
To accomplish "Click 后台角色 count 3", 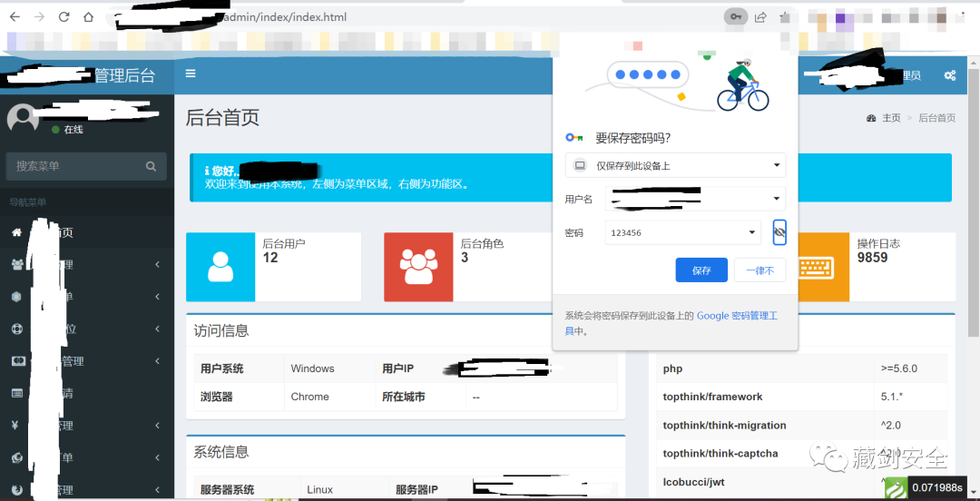I will [x=465, y=257].
